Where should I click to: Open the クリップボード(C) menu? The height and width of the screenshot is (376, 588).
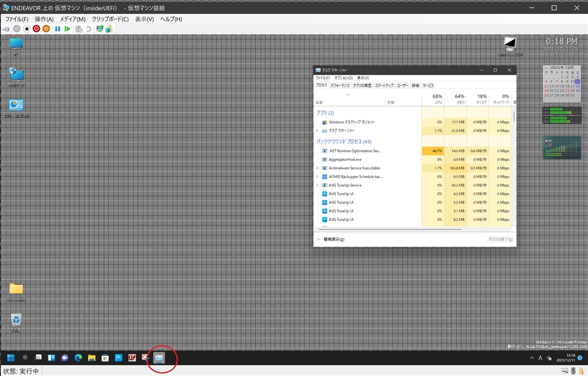(x=110, y=19)
